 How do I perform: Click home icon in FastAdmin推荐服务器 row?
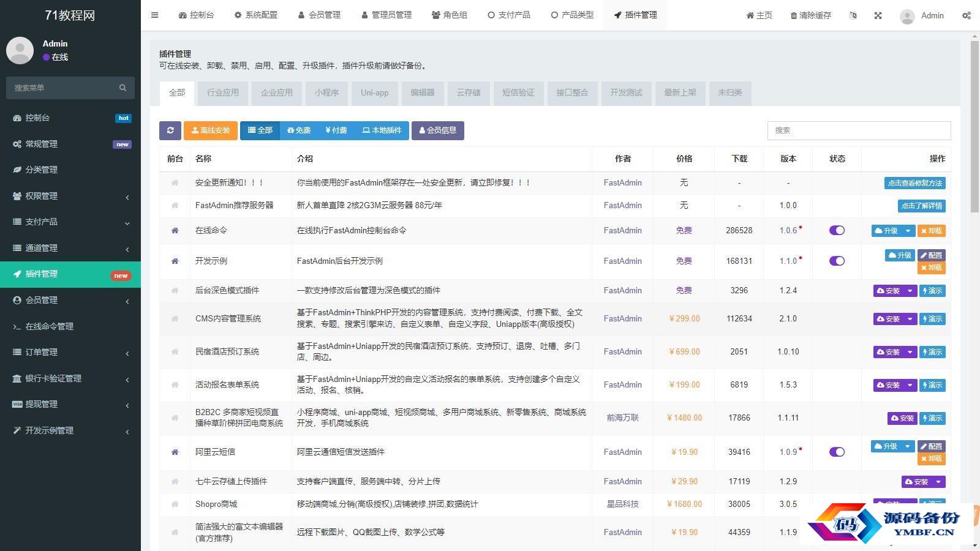click(175, 206)
